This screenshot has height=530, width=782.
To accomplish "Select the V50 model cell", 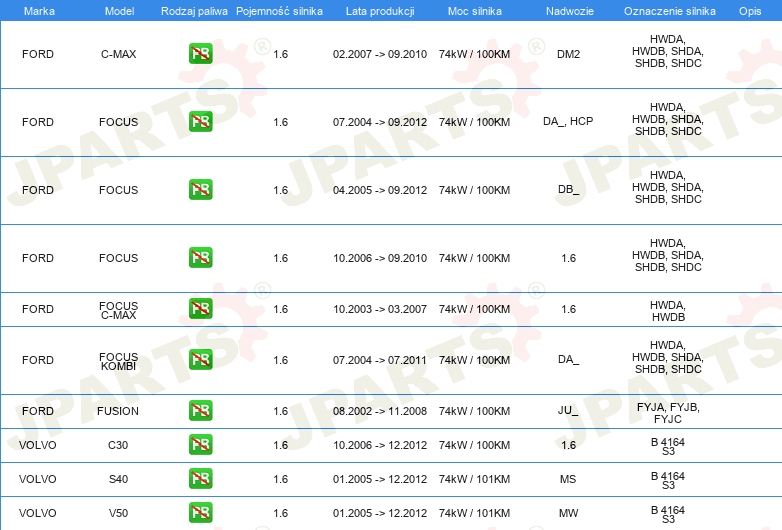I will 119,513.
